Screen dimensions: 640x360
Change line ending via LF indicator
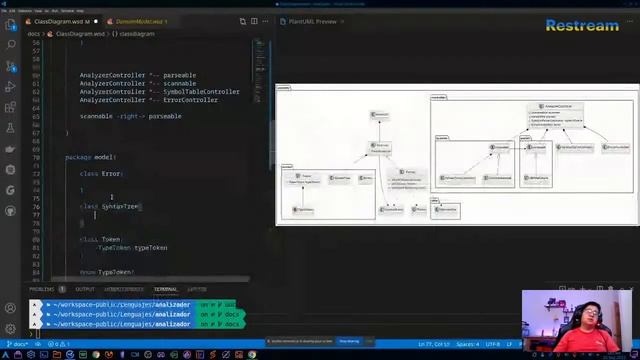[509, 344]
